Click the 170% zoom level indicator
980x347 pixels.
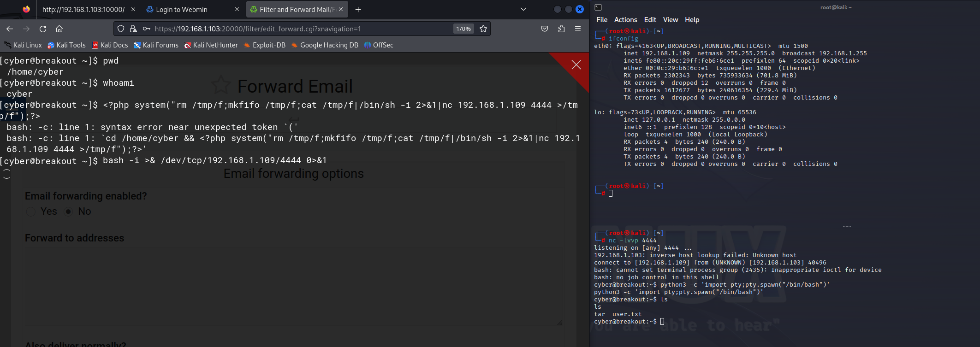point(463,29)
